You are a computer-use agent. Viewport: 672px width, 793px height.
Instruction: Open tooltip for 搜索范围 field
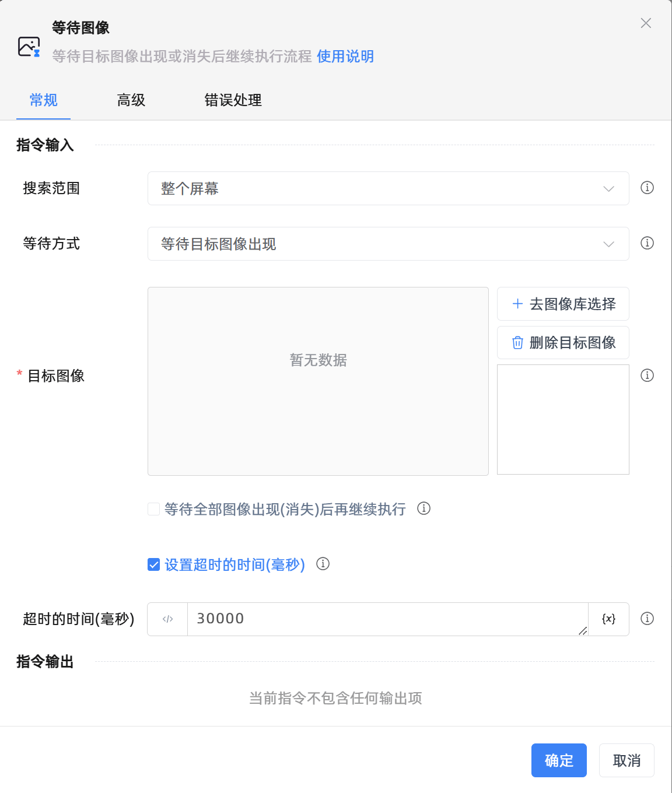pos(647,188)
